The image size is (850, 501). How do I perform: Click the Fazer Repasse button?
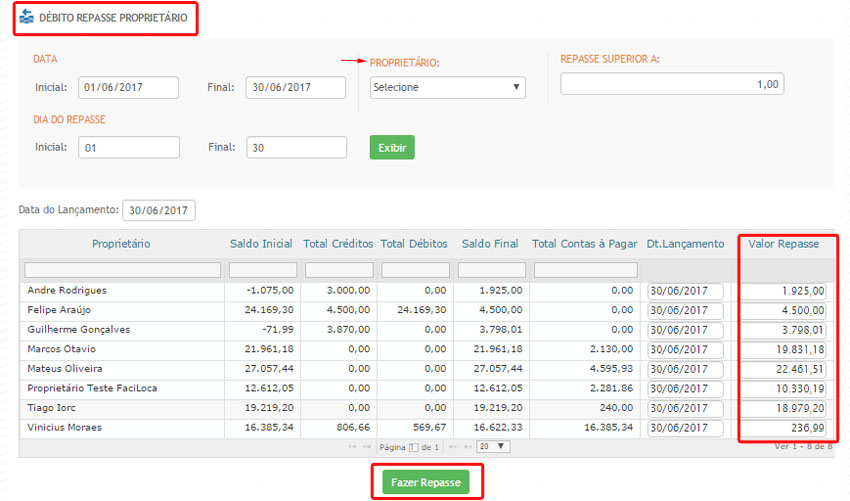point(426,482)
